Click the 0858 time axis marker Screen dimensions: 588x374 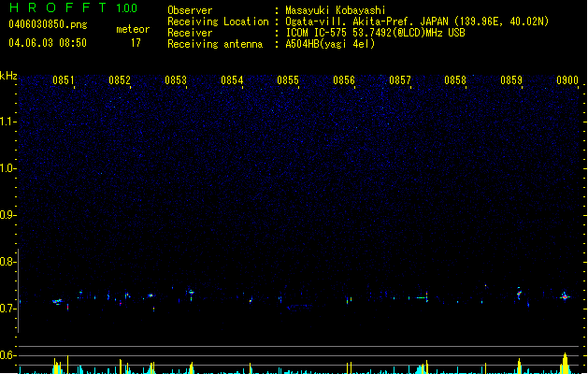[455, 80]
